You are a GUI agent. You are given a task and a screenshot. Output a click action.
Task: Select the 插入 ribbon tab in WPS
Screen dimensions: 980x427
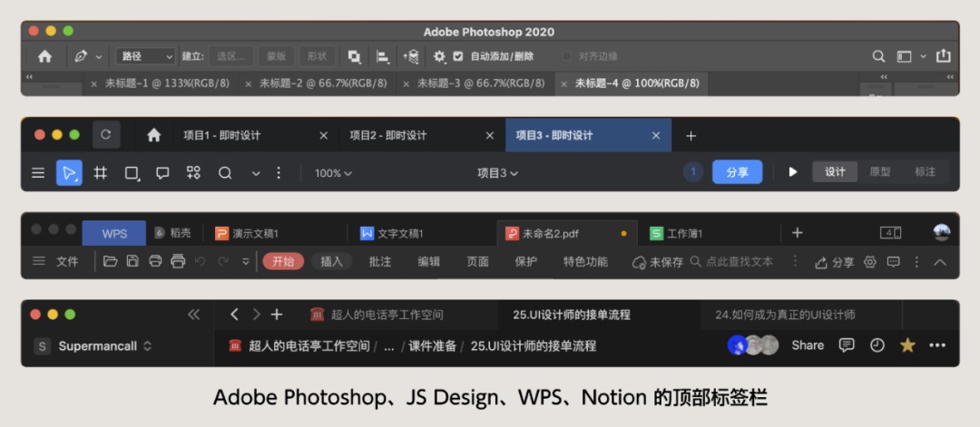pos(332,262)
